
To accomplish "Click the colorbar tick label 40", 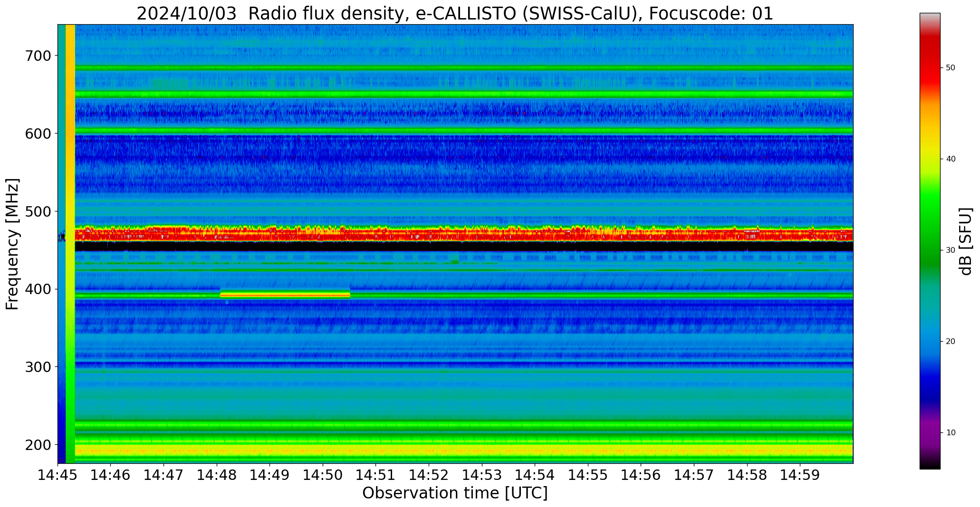I will (951, 159).
